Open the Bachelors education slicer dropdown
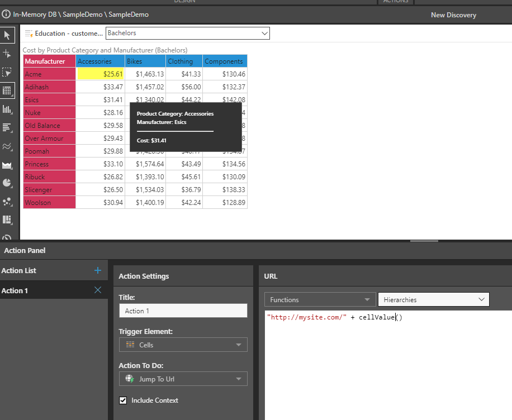Screen dimensions: 512x420 point(188,34)
